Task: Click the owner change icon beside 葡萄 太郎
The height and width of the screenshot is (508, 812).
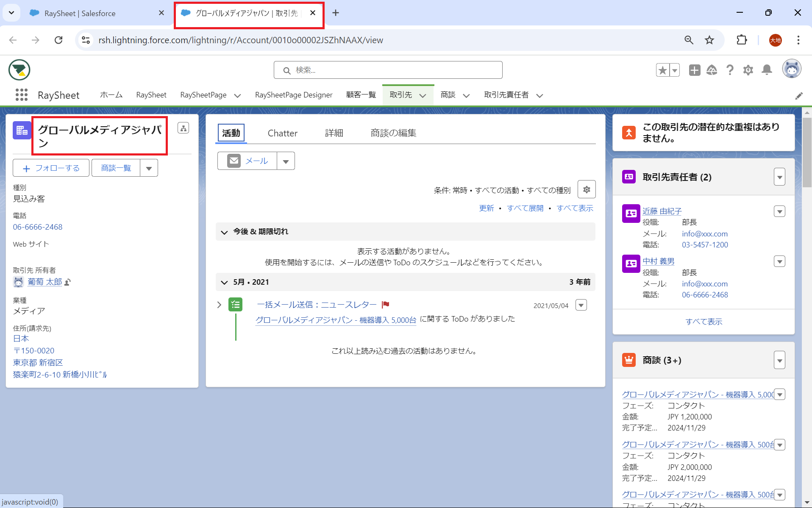Action: pyautogui.click(x=67, y=282)
